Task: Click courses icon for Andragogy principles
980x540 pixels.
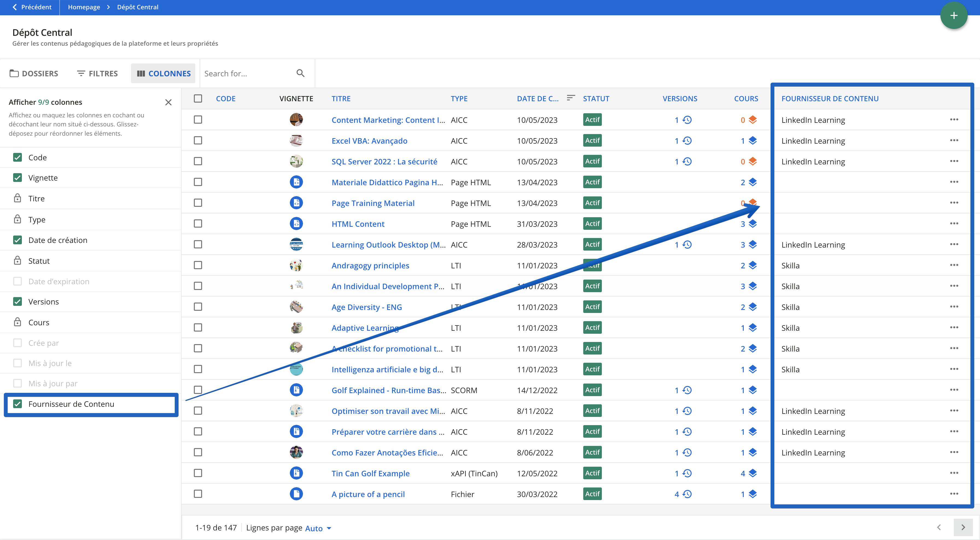Action: click(752, 265)
